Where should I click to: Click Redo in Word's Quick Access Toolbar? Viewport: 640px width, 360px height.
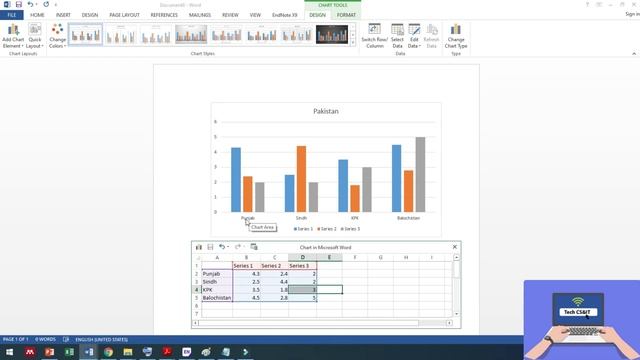coord(46,4)
